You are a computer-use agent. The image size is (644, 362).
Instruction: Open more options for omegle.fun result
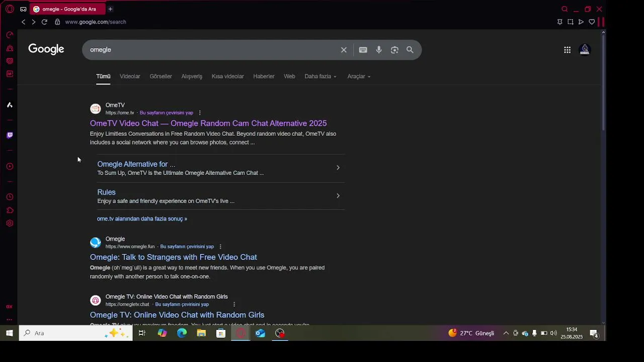[220, 246]
